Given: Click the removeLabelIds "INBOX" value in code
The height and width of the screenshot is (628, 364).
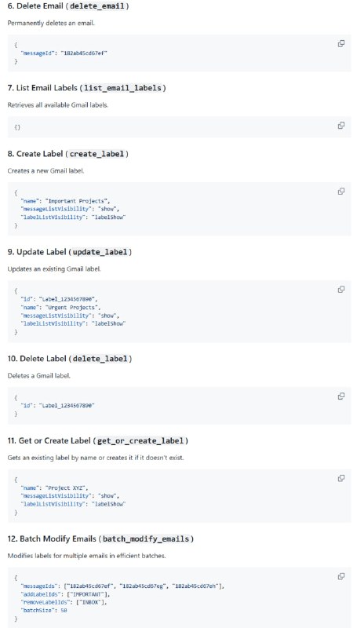Looking at the screenshot, I should 91,602.
